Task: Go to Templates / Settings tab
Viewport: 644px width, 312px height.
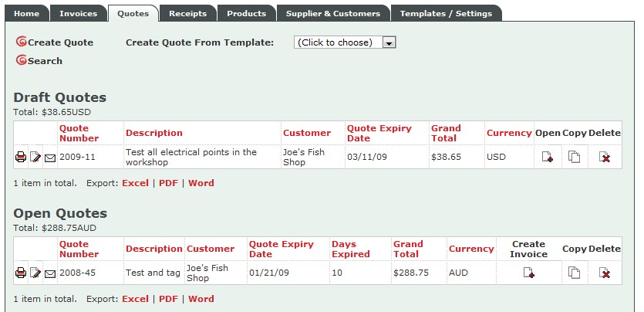Action: [447, 13]
